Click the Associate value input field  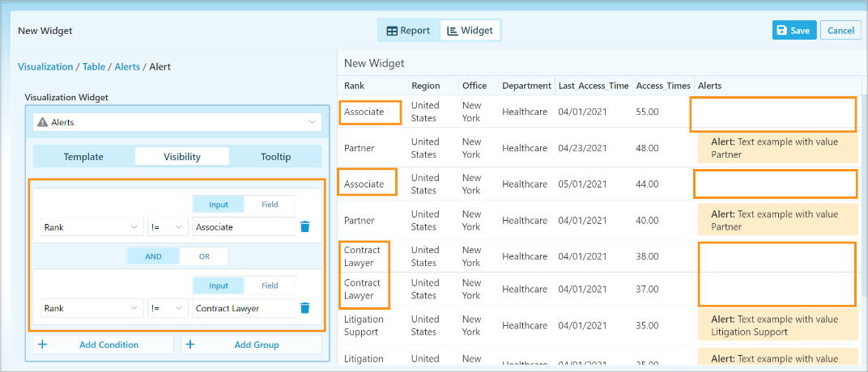(x=244, y=227)
